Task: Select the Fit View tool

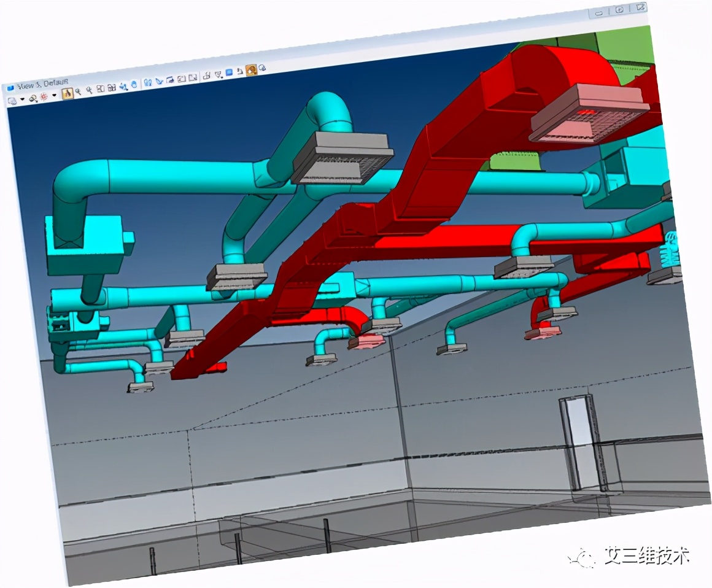Action: point(112,87)
